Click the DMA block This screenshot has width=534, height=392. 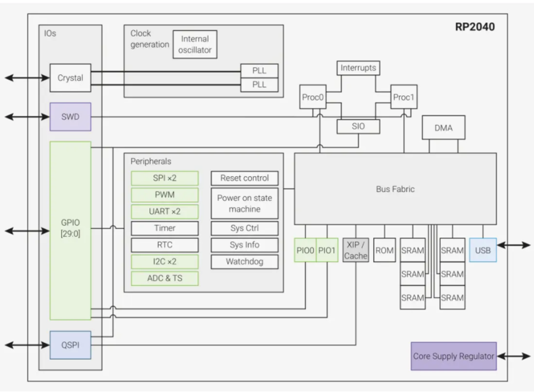(443, 128)
